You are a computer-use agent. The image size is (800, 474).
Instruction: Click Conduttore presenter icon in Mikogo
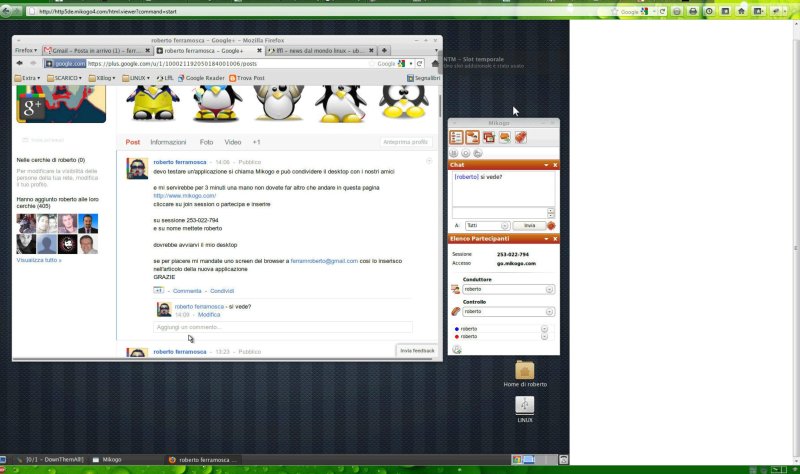tap(456, 289)
